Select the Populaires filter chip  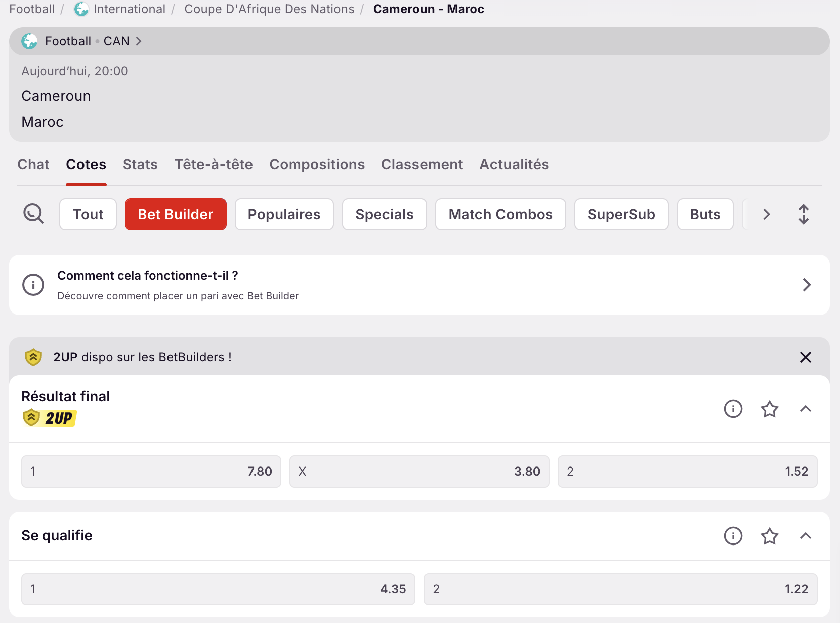[284, 215]
